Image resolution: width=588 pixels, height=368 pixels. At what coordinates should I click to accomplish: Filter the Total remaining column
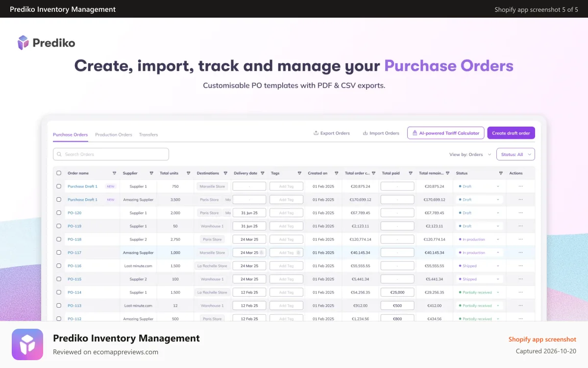tap(447, 173)
